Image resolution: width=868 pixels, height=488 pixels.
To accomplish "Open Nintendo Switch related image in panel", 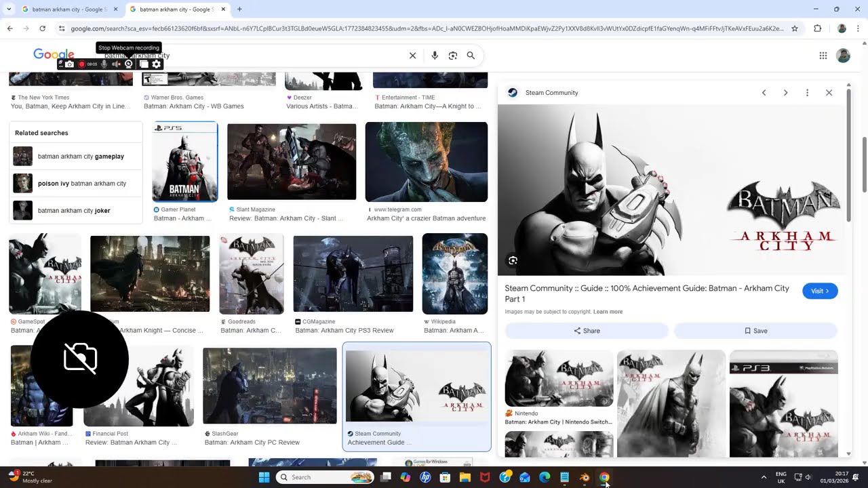I will [559, 378].
